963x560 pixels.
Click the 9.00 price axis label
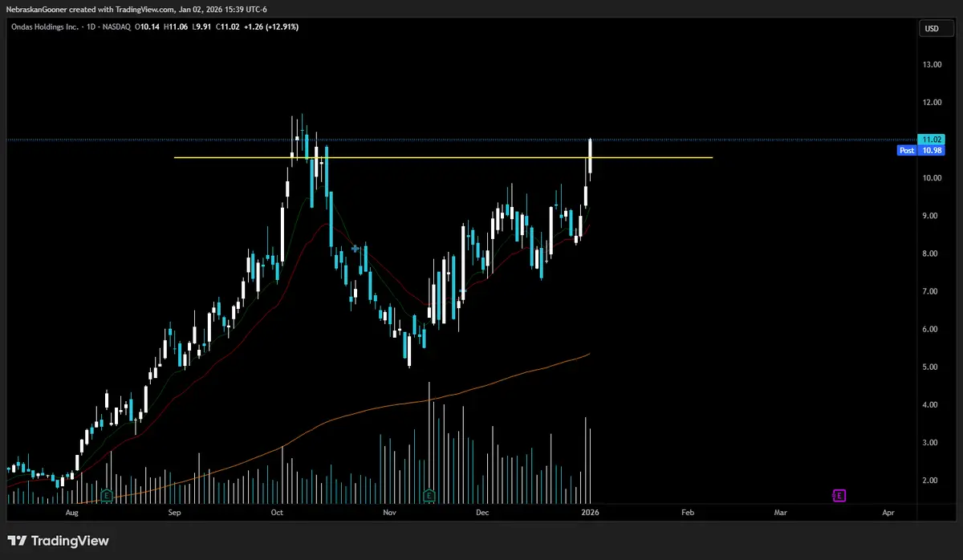click(x=931, y=215)
